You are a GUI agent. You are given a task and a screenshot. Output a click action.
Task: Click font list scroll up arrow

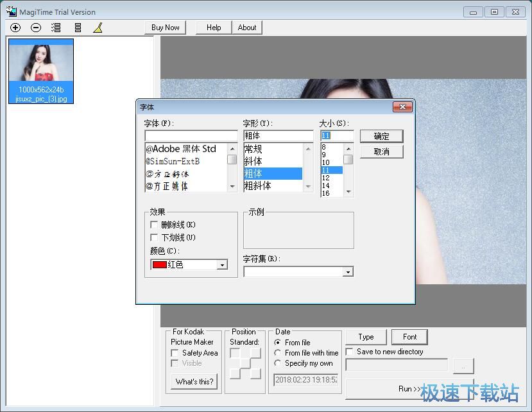[x=232, y=149]
